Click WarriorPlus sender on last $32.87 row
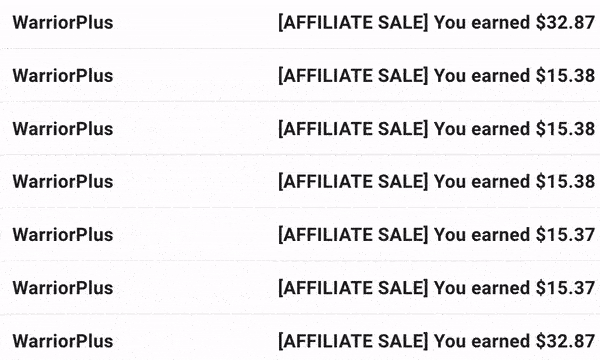The image size is (600, 360). tap(63, 341)
